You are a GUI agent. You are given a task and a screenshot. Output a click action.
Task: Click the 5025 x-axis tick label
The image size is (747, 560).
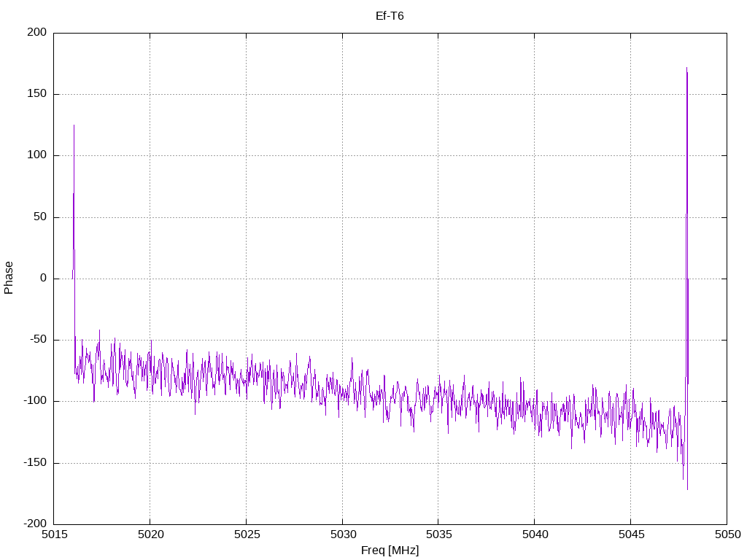pyautogui.click(x=246, y=534)
